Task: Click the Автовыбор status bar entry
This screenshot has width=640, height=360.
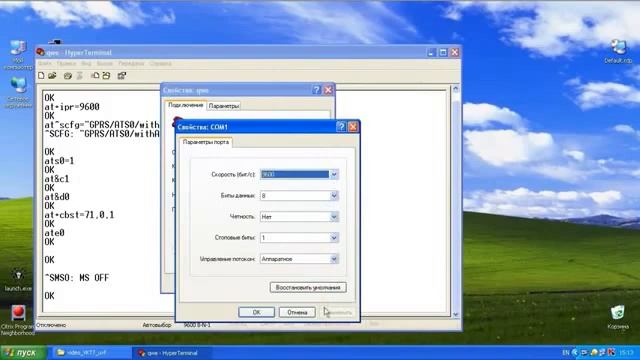Action: click(x=157, y=325)
